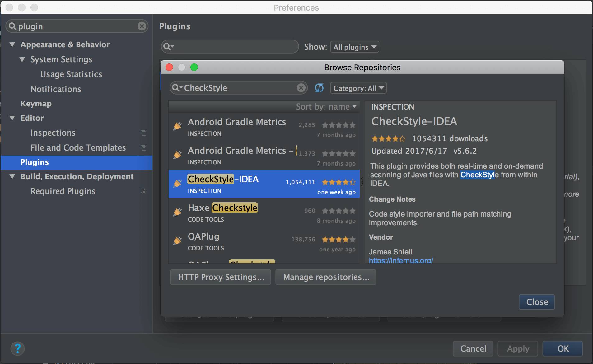Click the green zoom button of Browse Repositories
593x364 pixels.
[194, 67]
